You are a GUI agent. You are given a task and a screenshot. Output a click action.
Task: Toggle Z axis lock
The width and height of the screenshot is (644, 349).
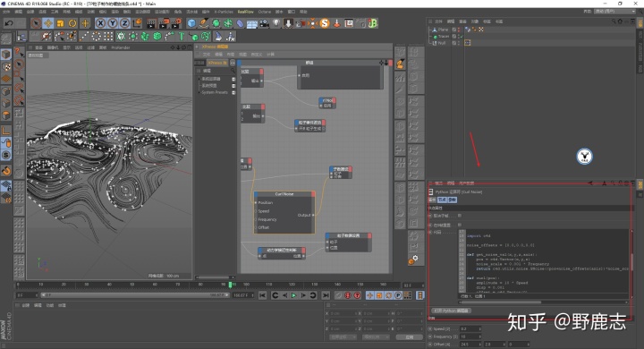click(x=125, y=23)
